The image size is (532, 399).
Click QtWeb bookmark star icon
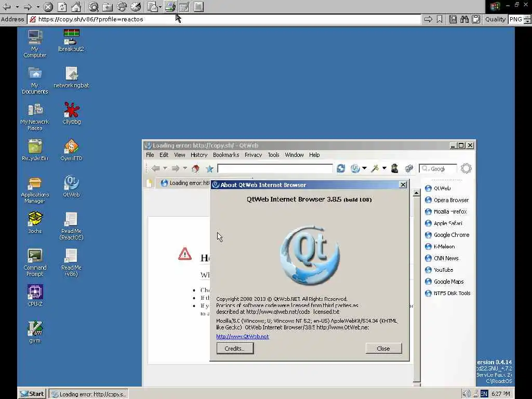coord(210,168)
